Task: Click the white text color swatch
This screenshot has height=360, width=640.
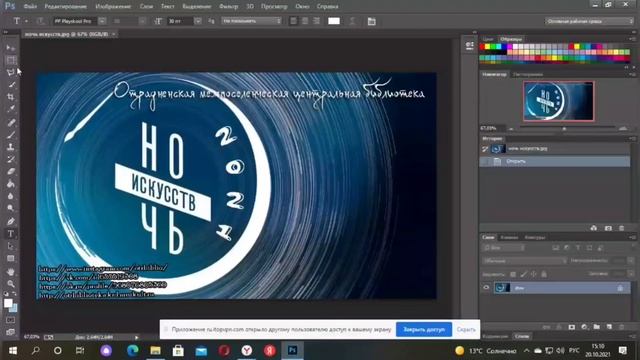Action: (x=334, y=21)
